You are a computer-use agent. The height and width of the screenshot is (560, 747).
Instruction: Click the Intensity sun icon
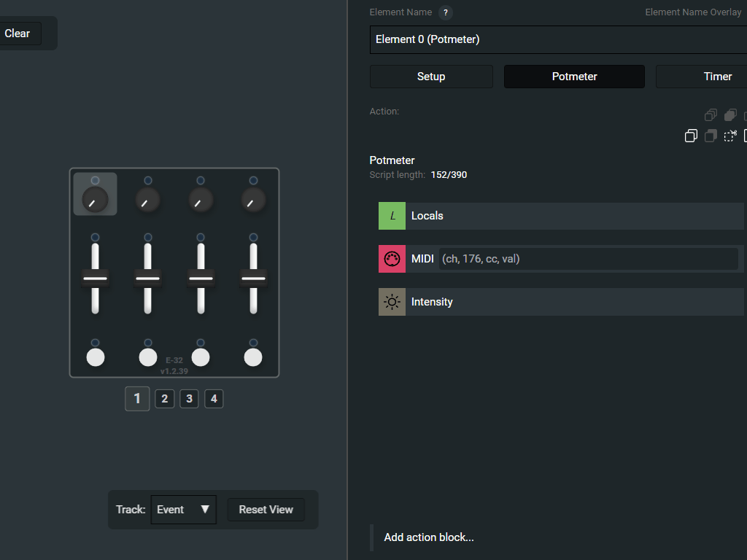[x=392, y=302]
